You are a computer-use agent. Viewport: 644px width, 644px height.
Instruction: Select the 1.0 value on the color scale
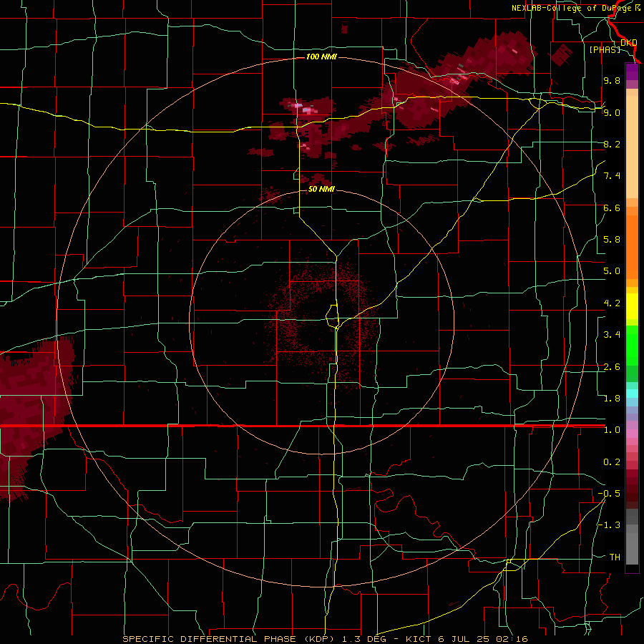pos(612,430)
